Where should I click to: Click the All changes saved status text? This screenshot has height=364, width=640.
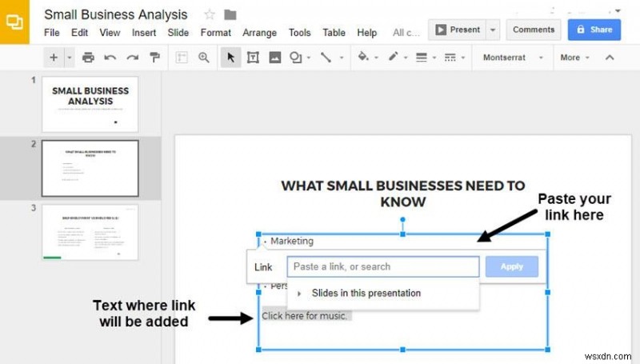point(406,33)
